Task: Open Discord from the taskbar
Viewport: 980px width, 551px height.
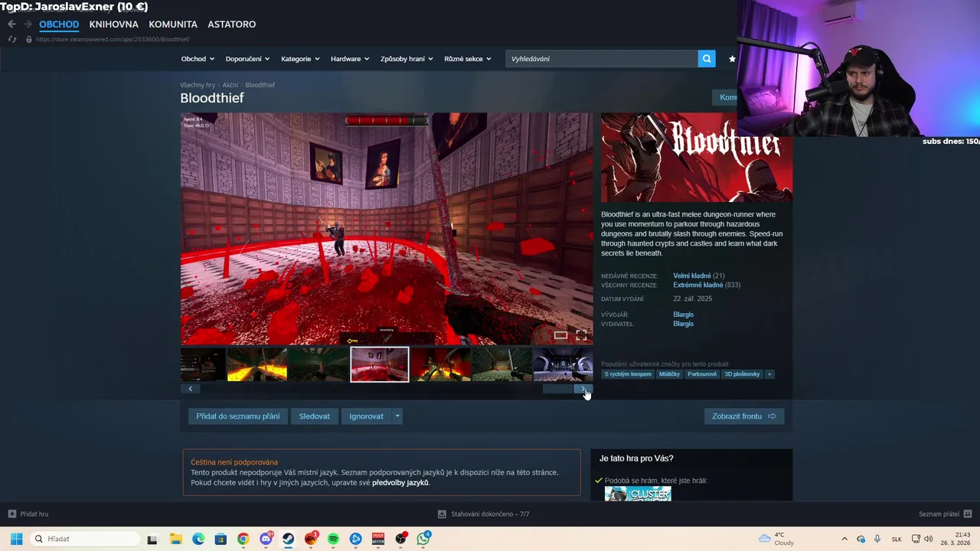Action: [266, 539]
